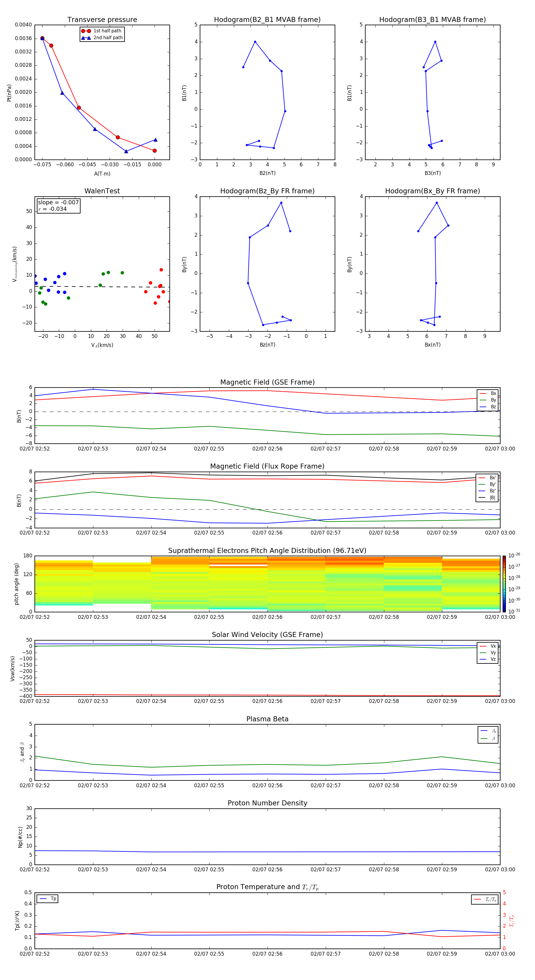Click the 'Proton Number Density' title
This screenshot has width=535, height=980.
267,803
